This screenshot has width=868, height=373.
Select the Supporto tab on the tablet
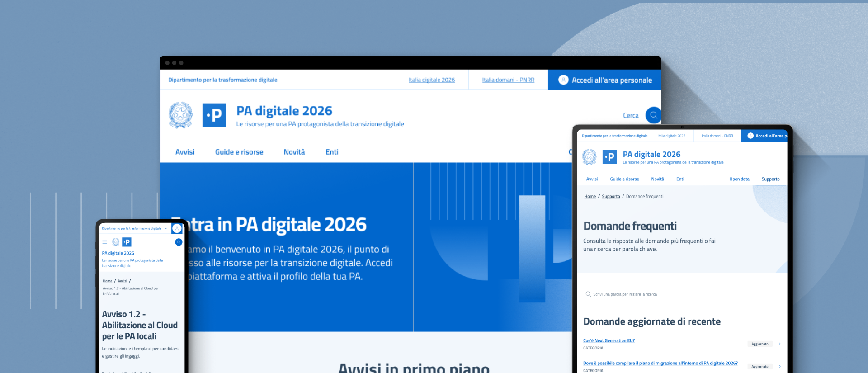[770, 179]
